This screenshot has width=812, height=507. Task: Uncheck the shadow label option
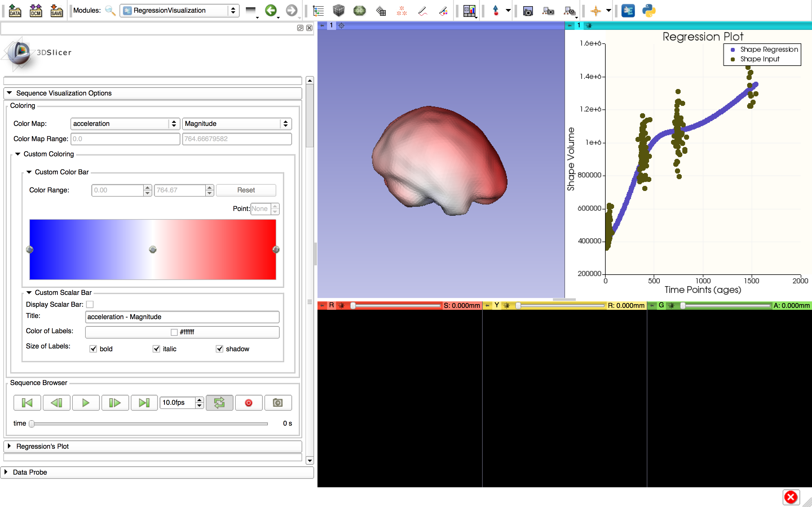[x=219, y=349]
